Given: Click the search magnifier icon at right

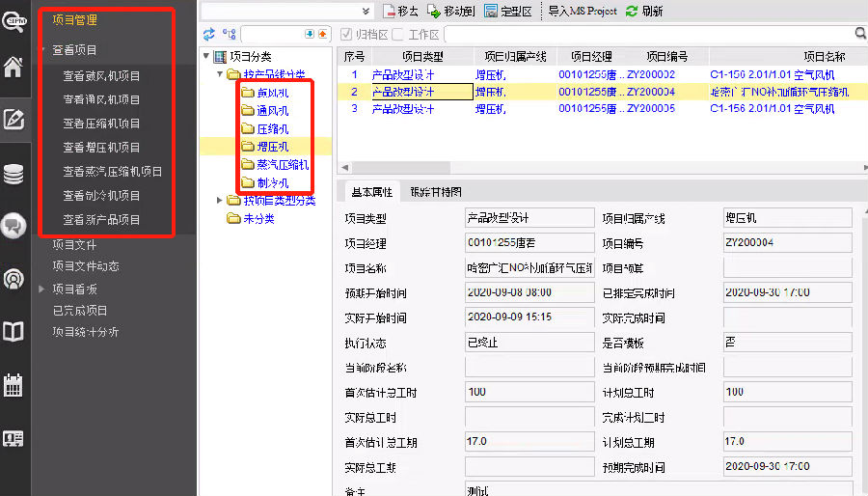Looking at the screenshot, I should click(861, 34).
